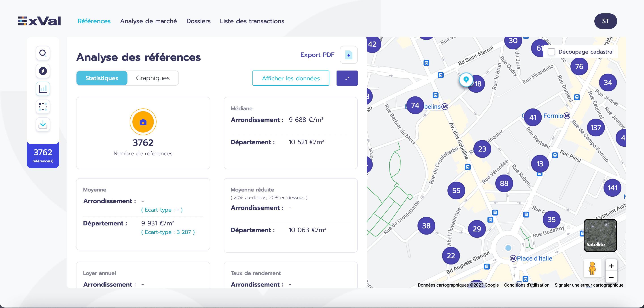Switch map to Satellite view thumbnail
Screen dimensions: 644x308
coord(600,235)
